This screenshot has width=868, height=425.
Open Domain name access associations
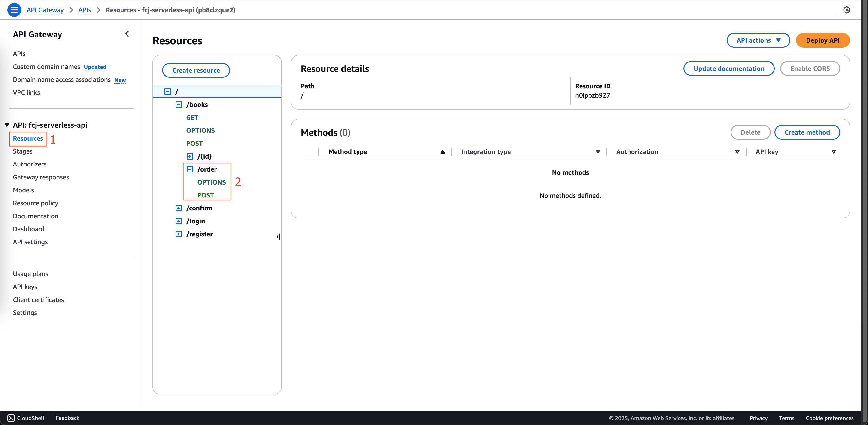tap(62, 80)
